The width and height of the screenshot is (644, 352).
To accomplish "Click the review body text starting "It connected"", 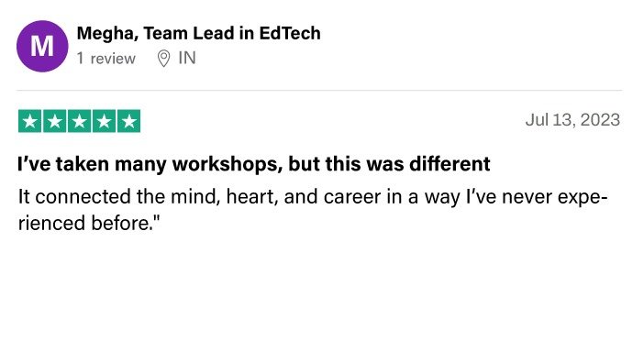I will 313,210.
